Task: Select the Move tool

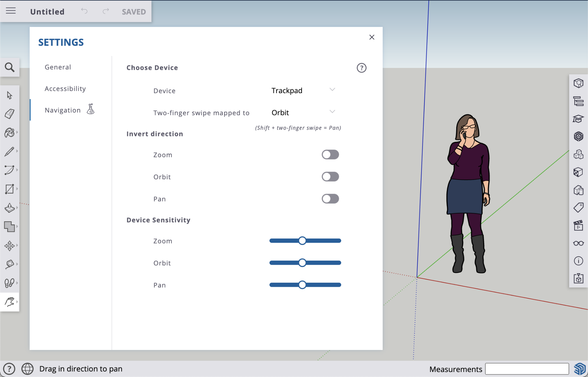Action: click(9, 245)
